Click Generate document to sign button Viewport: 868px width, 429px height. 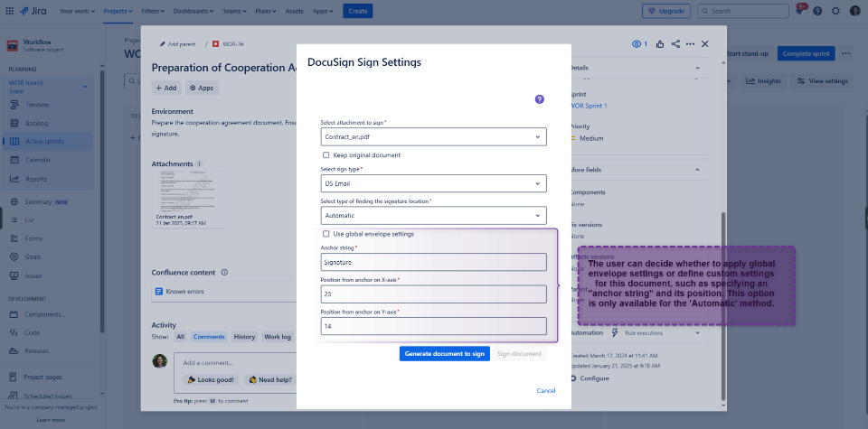(446, 354)
